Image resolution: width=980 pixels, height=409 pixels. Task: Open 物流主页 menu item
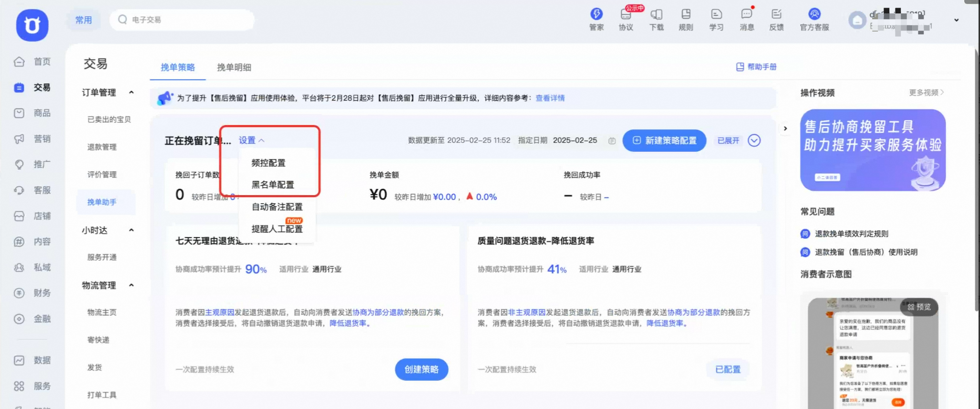[102, 313]
